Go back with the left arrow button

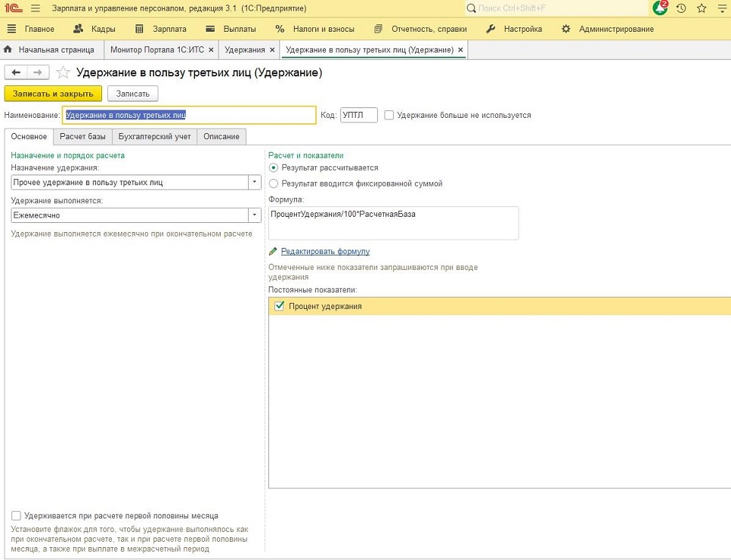point(16,73)
